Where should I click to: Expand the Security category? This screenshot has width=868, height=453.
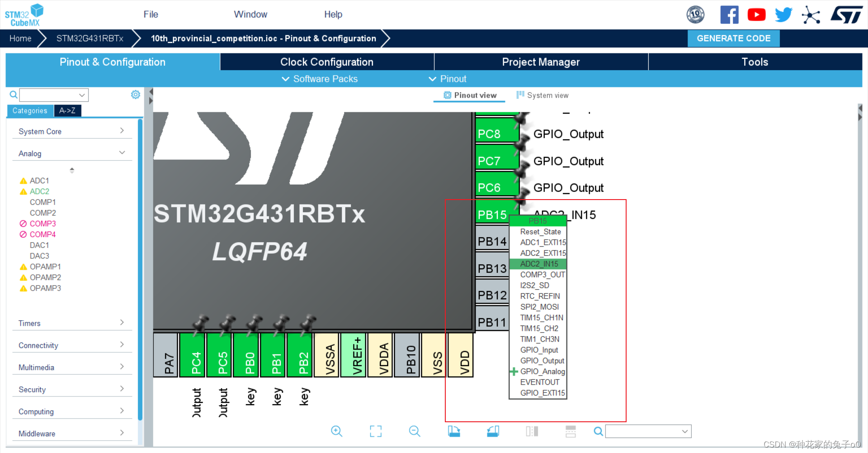pos(72,389)
